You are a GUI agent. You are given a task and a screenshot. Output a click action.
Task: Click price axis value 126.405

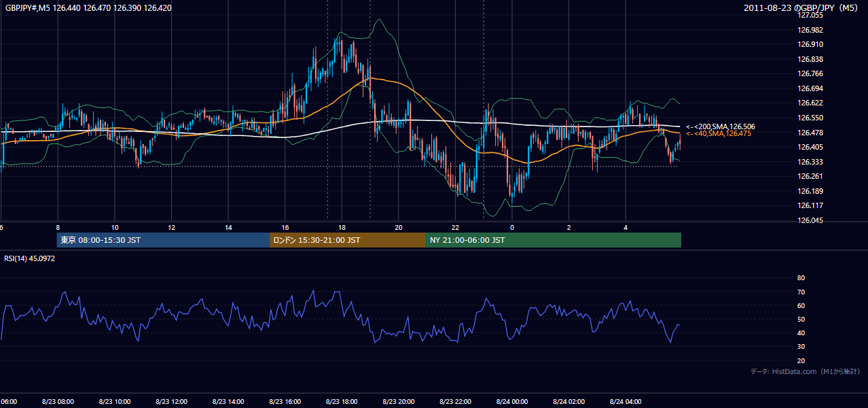point(811,147)
